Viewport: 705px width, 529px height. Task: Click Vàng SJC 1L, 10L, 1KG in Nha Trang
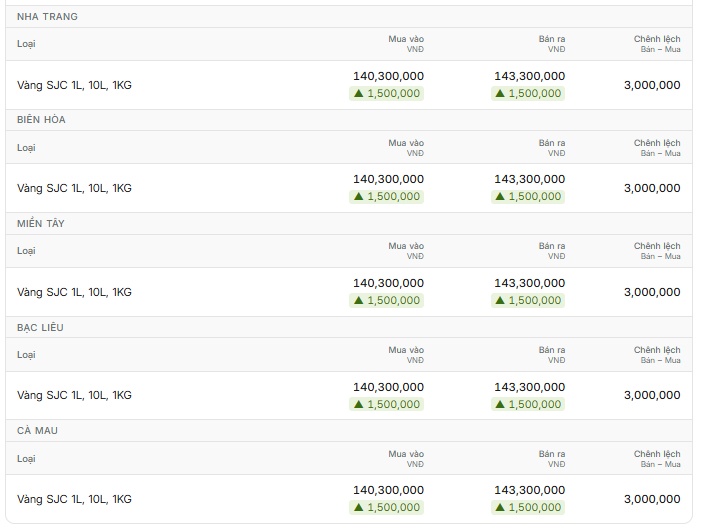(x=74, y=85)
